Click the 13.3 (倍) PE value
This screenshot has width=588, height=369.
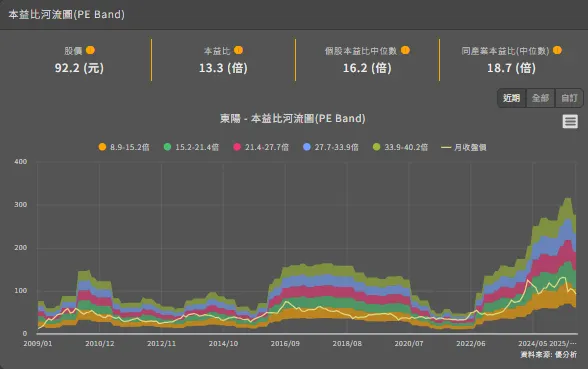pos(223,68)
